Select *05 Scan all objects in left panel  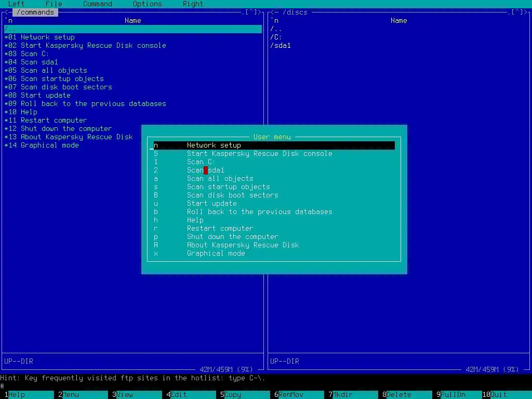(133, 71)
